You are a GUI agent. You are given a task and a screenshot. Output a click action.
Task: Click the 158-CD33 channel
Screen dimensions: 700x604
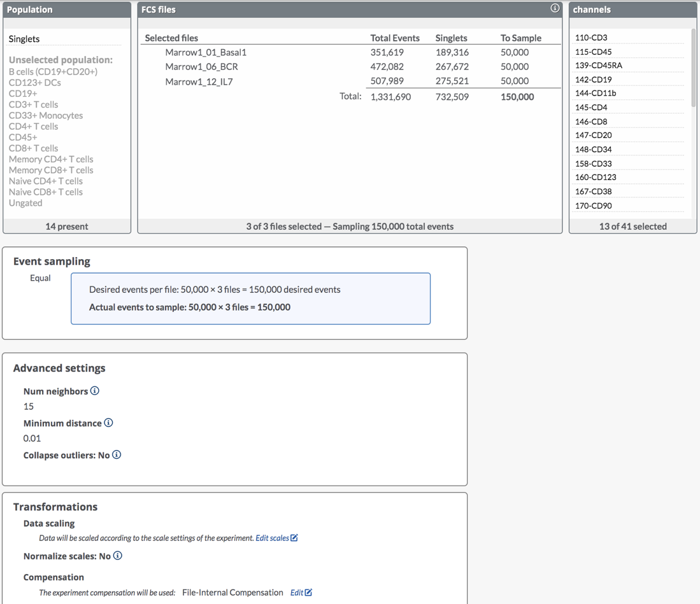point(593,164)
